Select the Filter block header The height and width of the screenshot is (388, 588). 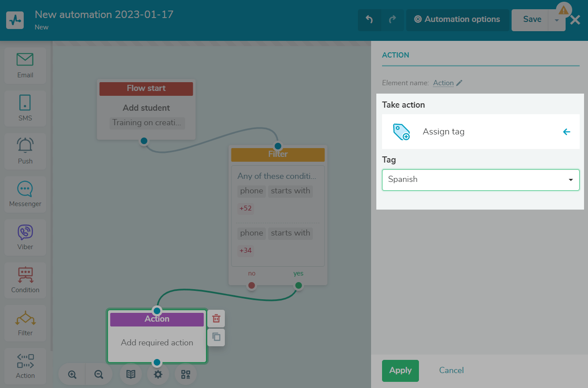[278, 154]
